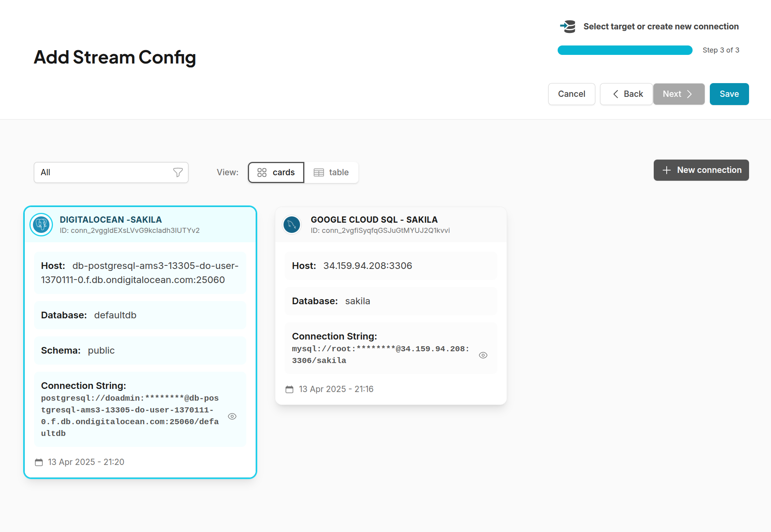Reveal the DigitalOcean connection string password
The width and height of the screenshot is (771, 532).
click(232, 416)
